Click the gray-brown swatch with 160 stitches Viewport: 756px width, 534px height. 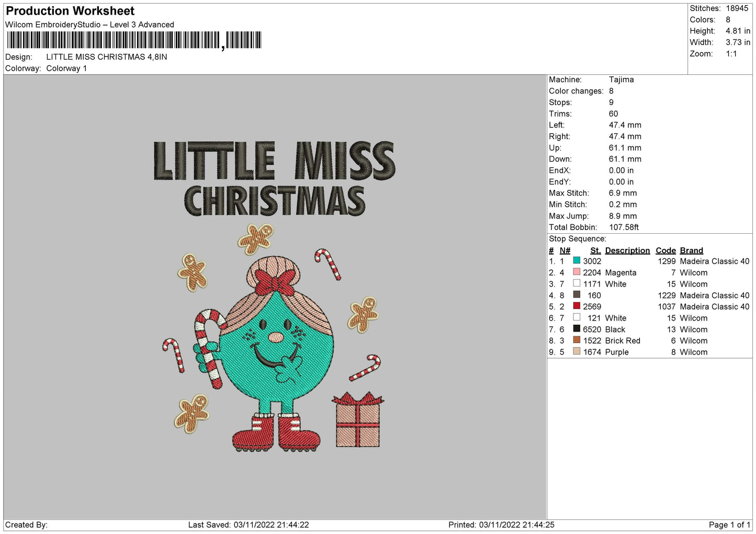click(x=577, y=295)
